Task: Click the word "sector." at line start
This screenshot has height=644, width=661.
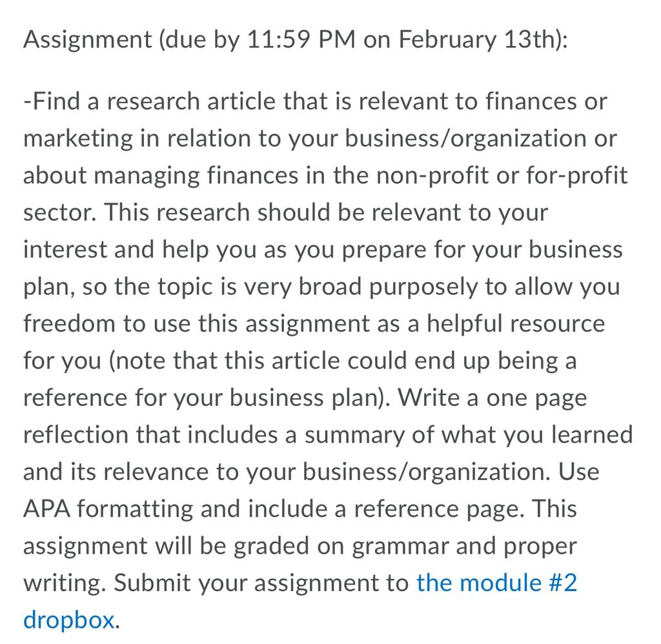Action: pyautogui.click(x=60, y=212)
